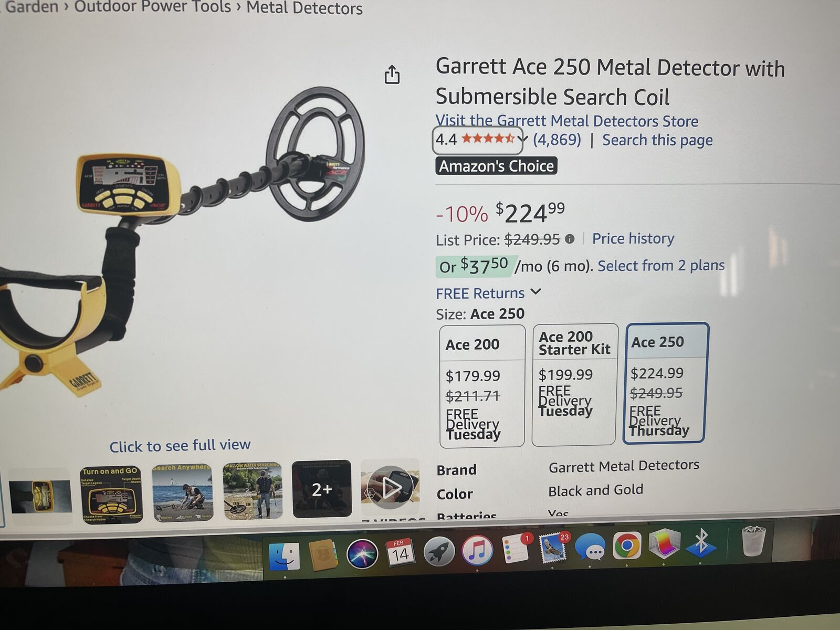Open the Select from 2 plans link
The height and width of the screenshot is (630, 840).
click(x=661, y=265)
